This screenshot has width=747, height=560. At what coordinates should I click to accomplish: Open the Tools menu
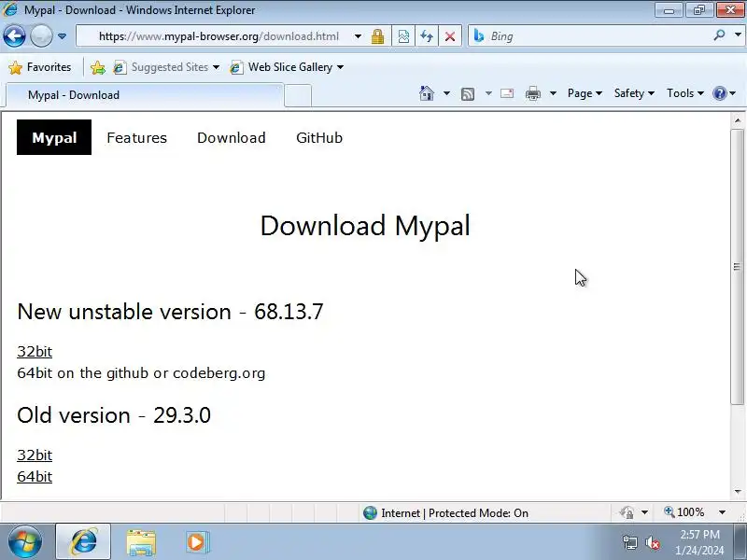pyautogui.click(x=685, y=93)
